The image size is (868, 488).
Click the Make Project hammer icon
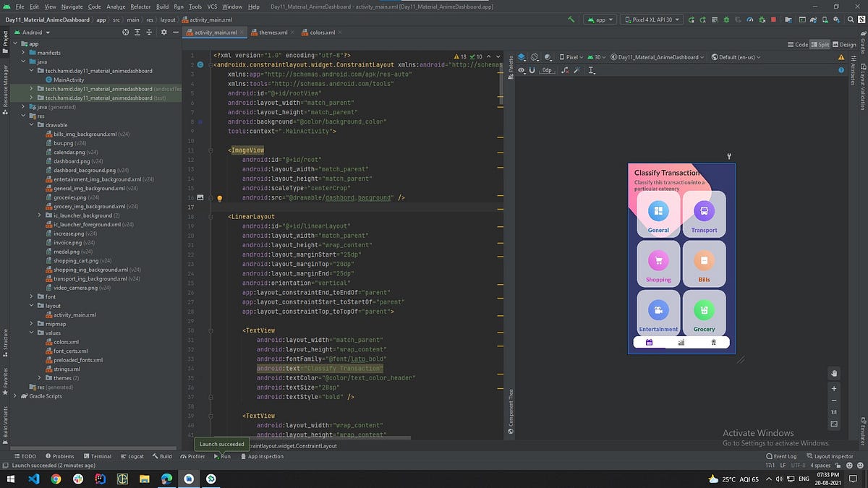tap(571, 20)
